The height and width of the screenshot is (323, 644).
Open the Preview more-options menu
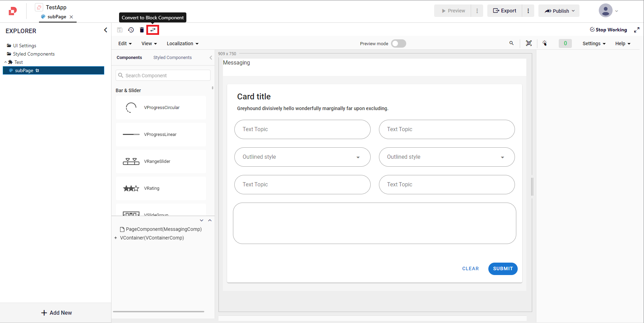tap(477, 11)
